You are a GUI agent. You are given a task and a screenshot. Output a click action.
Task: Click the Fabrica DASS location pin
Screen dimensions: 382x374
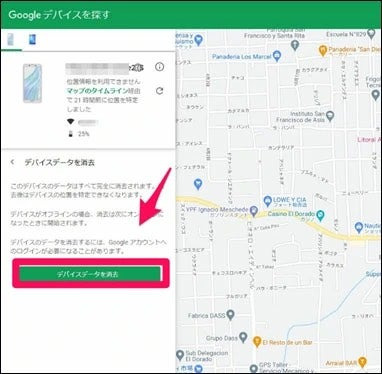pos(231,314)
